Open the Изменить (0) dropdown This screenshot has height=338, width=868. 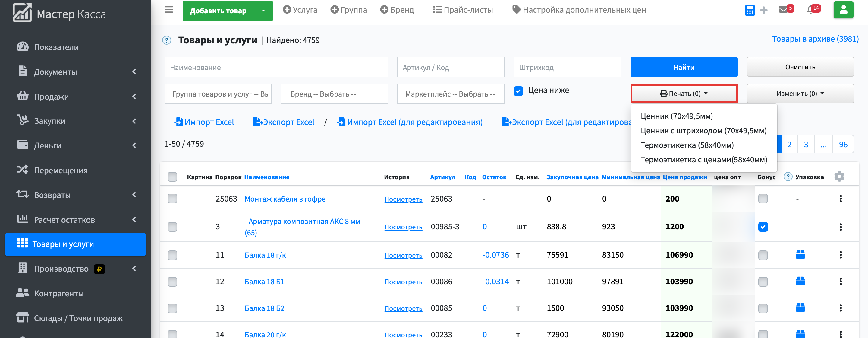click(x=800, y=94)
